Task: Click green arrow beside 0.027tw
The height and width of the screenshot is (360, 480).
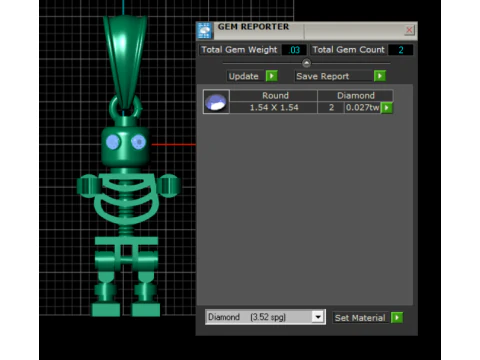Action: tap(387, 108)
